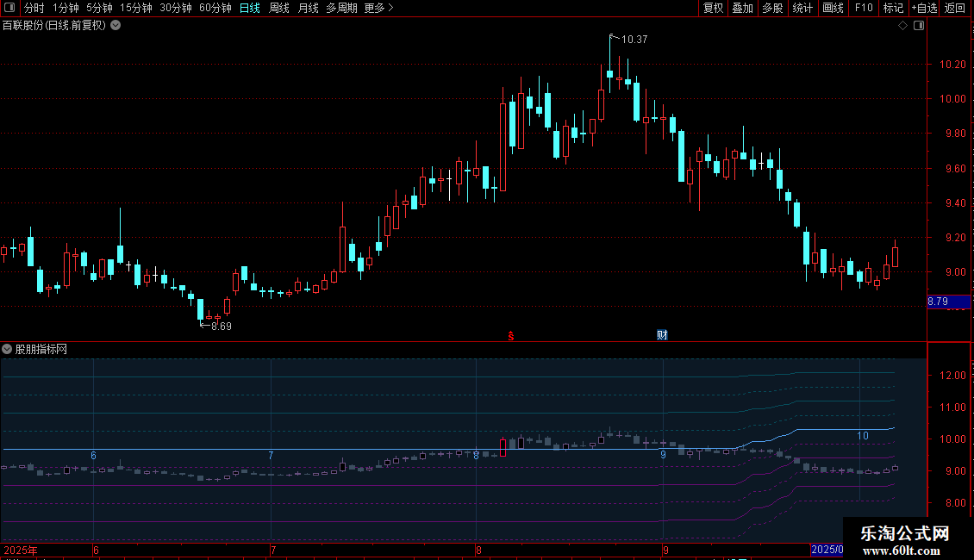This screenshot has width=974, height=560.
Task: Open the 复权 adjustment menu
Action: coord(713,8)
